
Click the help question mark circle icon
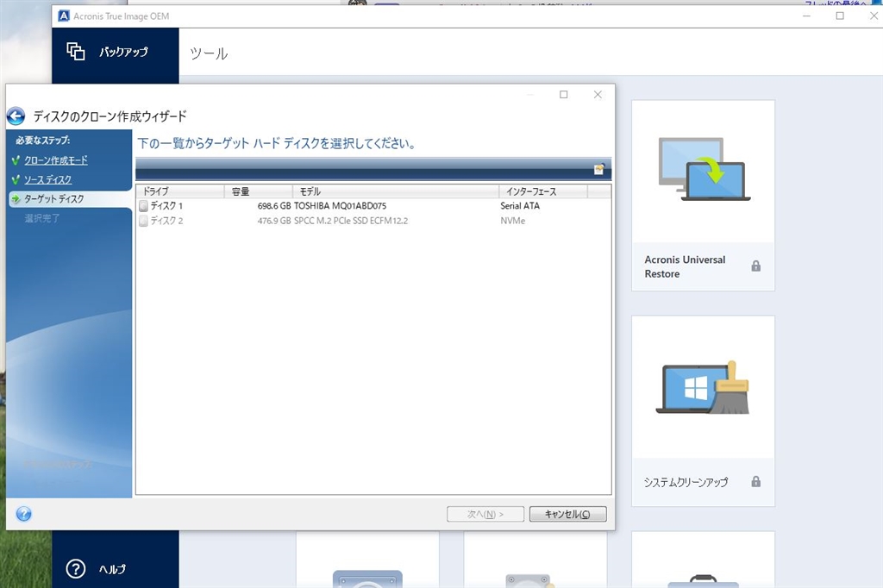point(76,569)
